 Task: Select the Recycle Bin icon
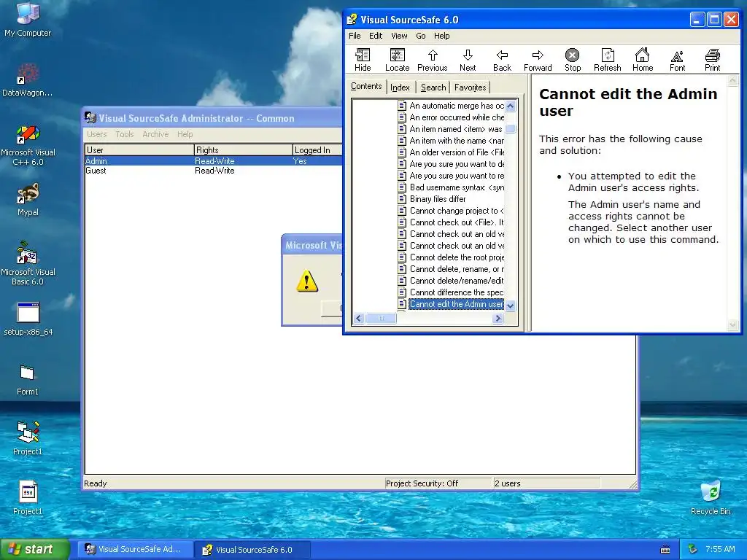point(711,498)
